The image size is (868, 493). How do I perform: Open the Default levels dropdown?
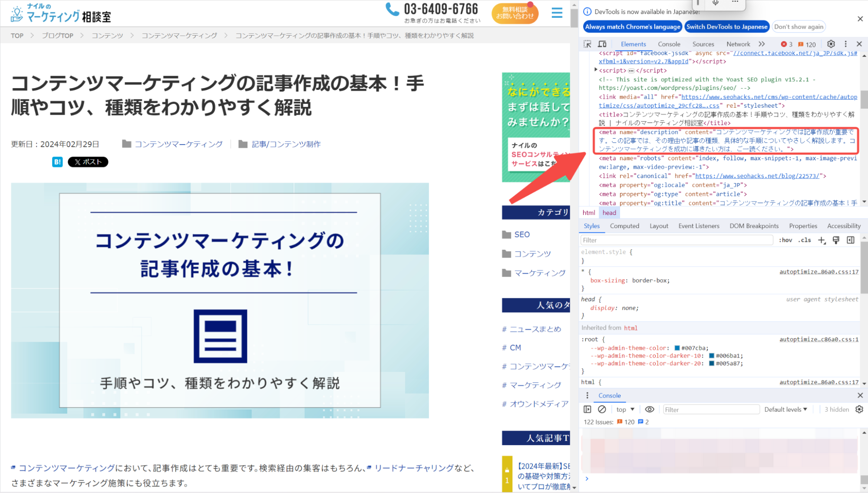tap(785, 410)
